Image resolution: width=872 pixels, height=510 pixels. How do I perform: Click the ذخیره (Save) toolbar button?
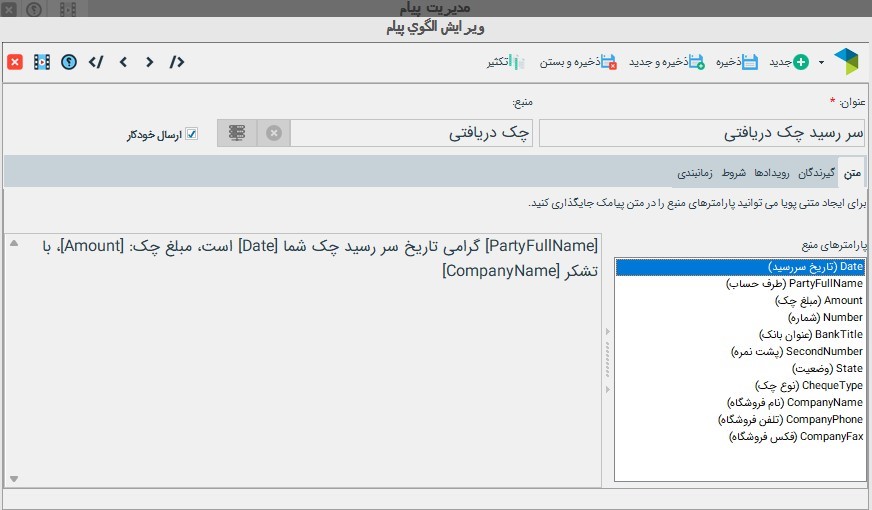point(735,62)
